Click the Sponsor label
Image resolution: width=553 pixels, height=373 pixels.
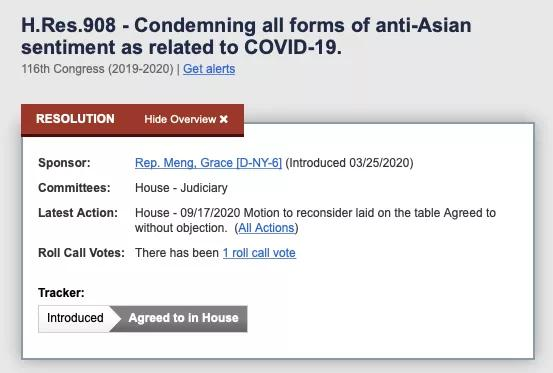pyautogui.click(x=64, y=163)
